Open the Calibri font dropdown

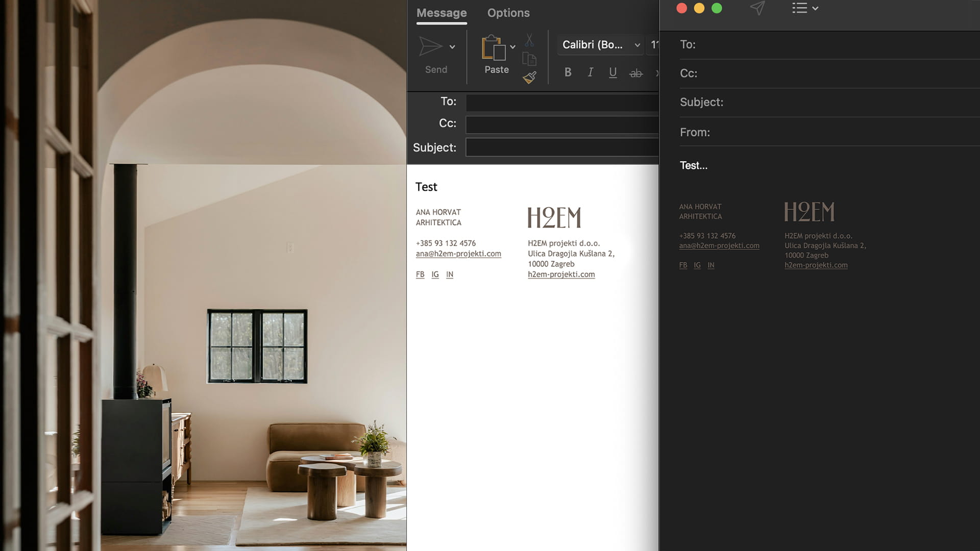601,45
